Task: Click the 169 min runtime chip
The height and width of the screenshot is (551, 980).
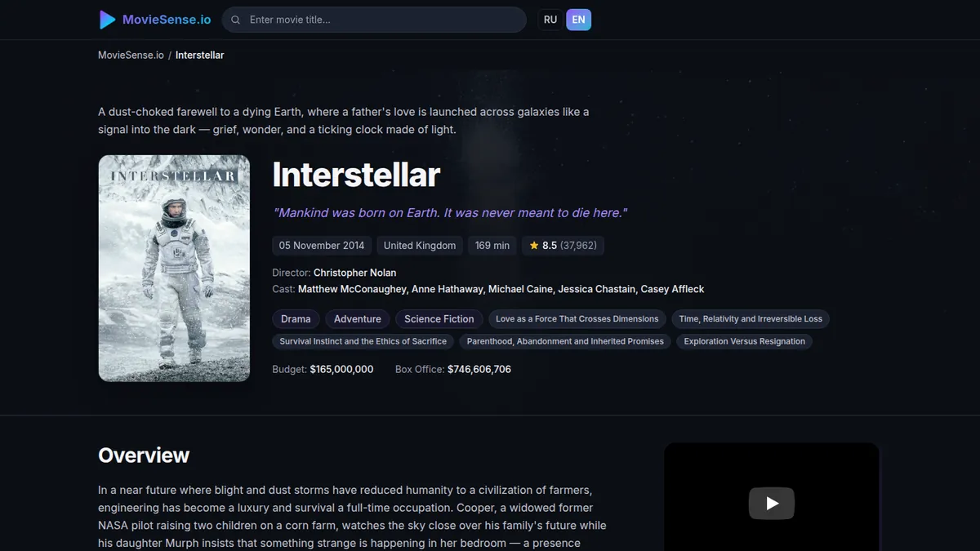Action: click(x=492, y=246)
